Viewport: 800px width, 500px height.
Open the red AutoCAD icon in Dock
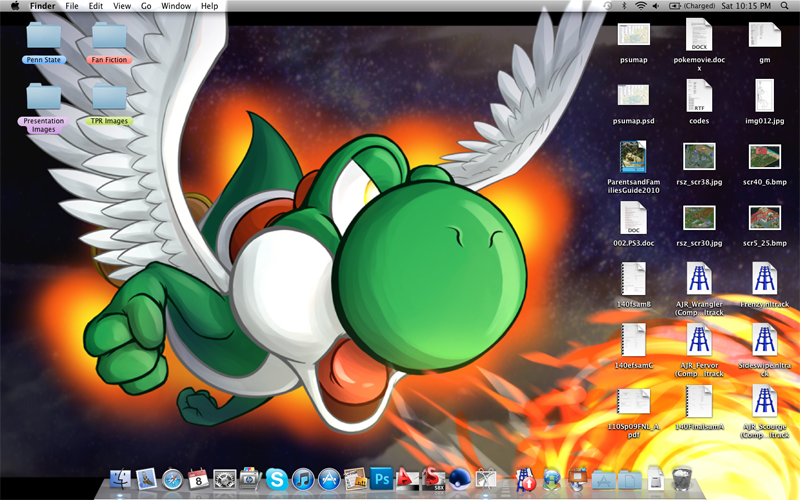407,479
